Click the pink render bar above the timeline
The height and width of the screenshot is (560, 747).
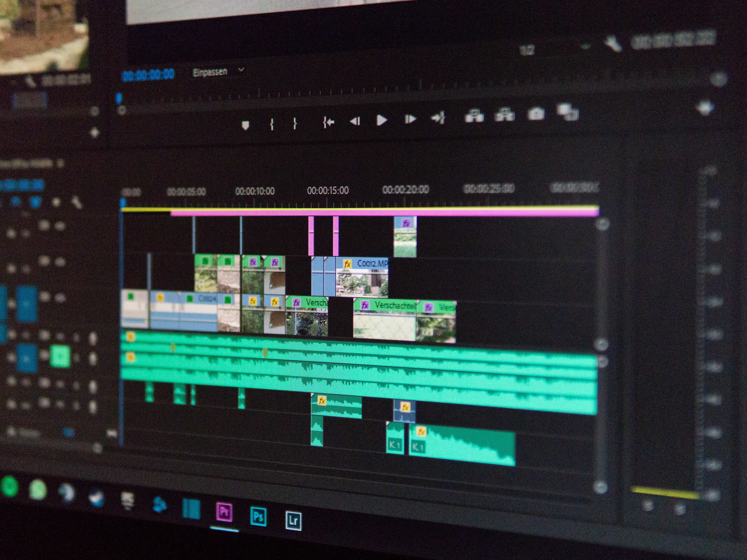pyautogui.click(x=371, y=213)
